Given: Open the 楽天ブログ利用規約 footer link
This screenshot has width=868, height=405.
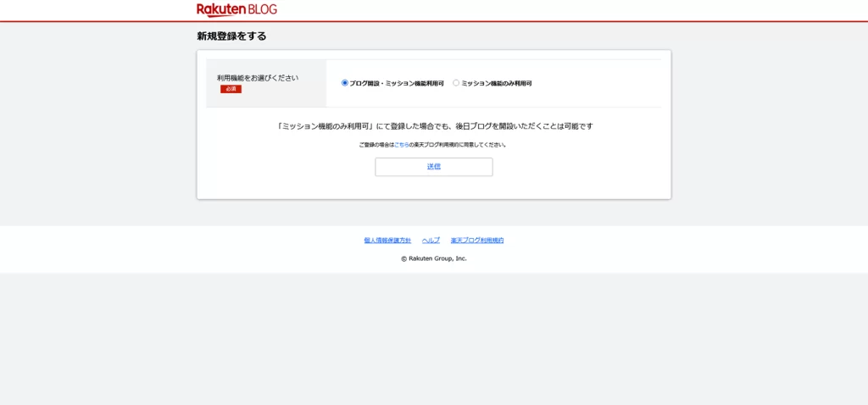Looking at the screenshot, I should [477, 241].
